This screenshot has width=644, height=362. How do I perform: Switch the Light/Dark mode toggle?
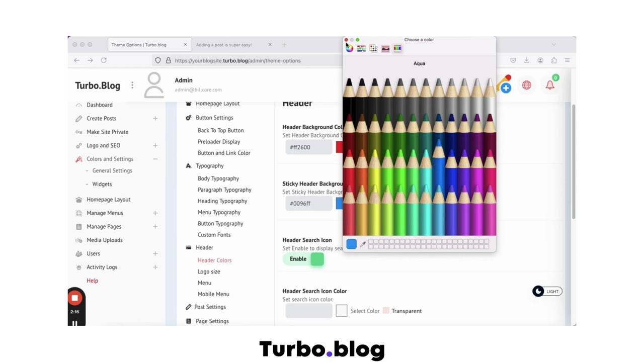(x=547, y=292)
